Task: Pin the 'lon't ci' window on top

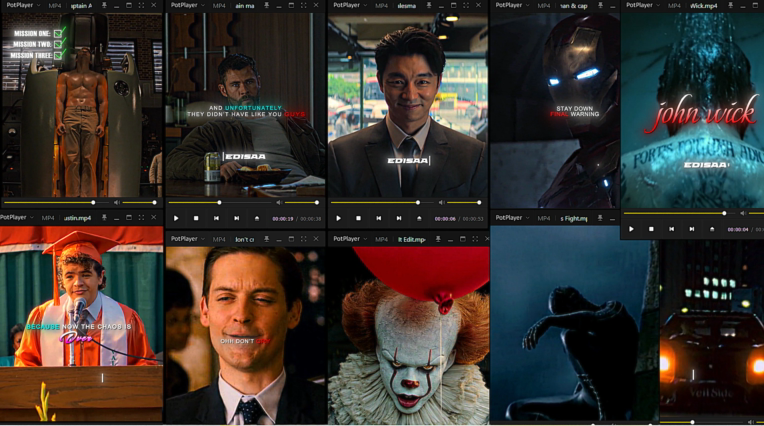Action: click(267, 239)
